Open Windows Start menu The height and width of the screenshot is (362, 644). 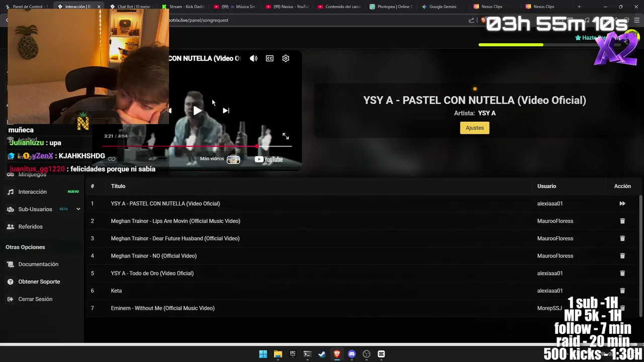pyautogui.click(x=263, y=354)
